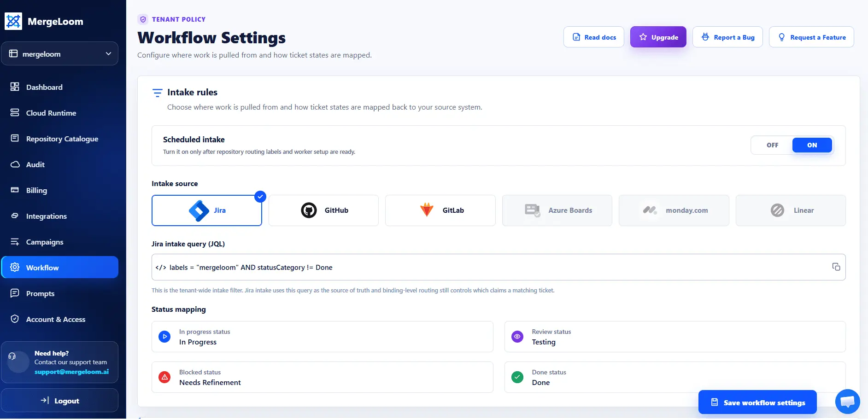Select monday.com intake source

pos(674,210)
